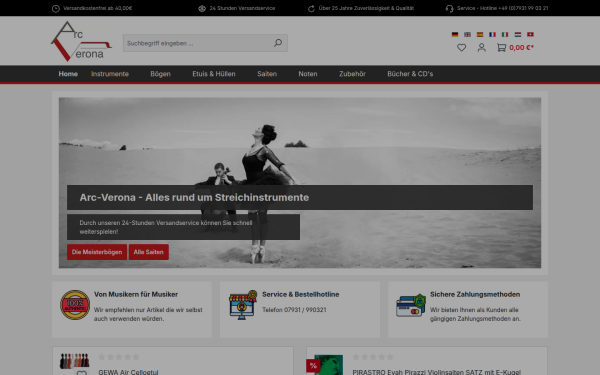Click 'Über 25 Jahre Zuverlässigkeit & Qualität' text
600x375 pixels.
(x=366, y=8)
